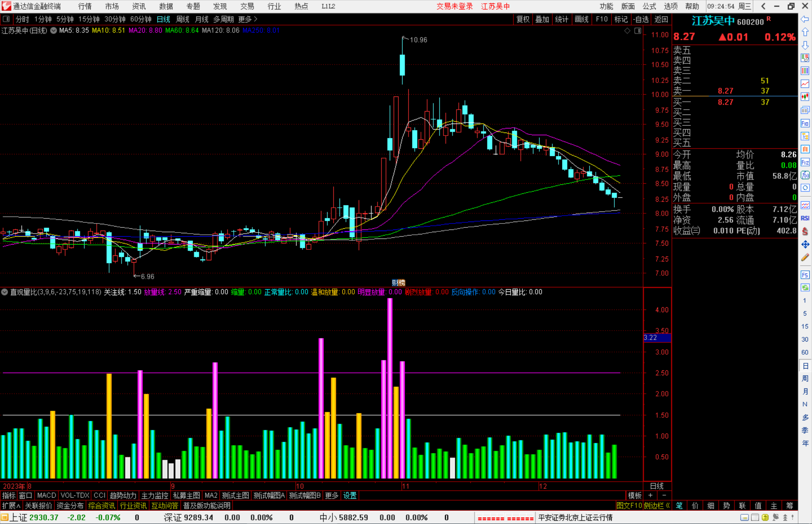
Task: Open the 更多 indicators list in bottom bar
Action: click(332, 495)
